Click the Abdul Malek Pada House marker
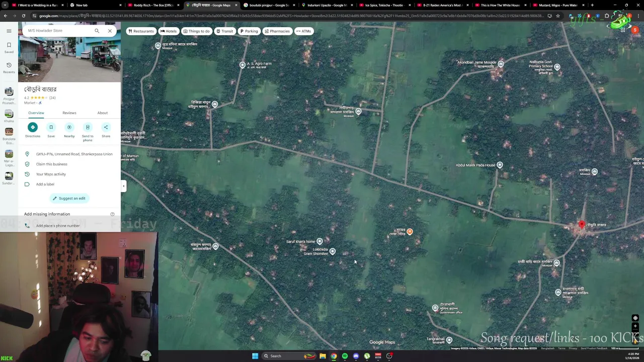Viewport: 644px width, 362px height. 500,165
